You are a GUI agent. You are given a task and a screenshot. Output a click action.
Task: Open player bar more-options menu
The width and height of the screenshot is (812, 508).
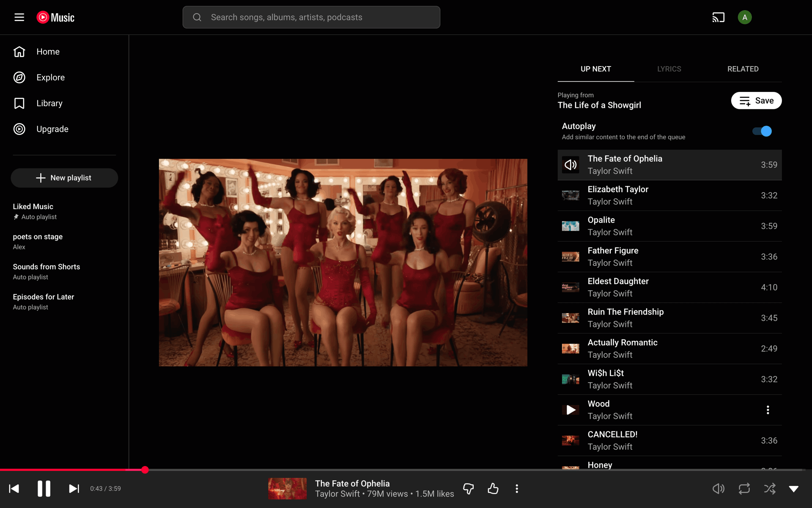click(517, 489)
